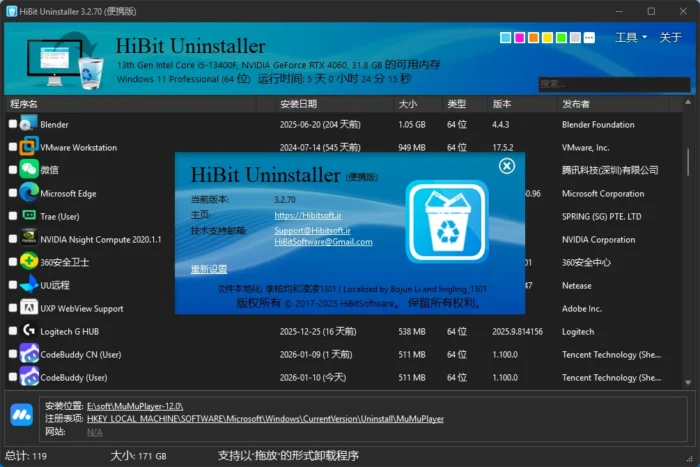Click the header computer and trash logo
700x467 pixels.
point(65,60)
